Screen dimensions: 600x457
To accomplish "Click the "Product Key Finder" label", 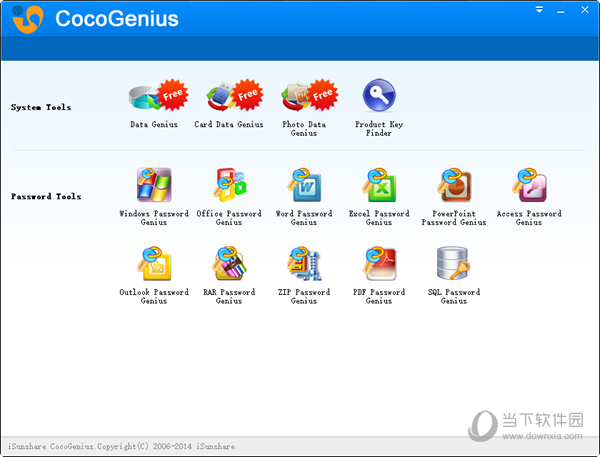I will click(x=379, y=129).
